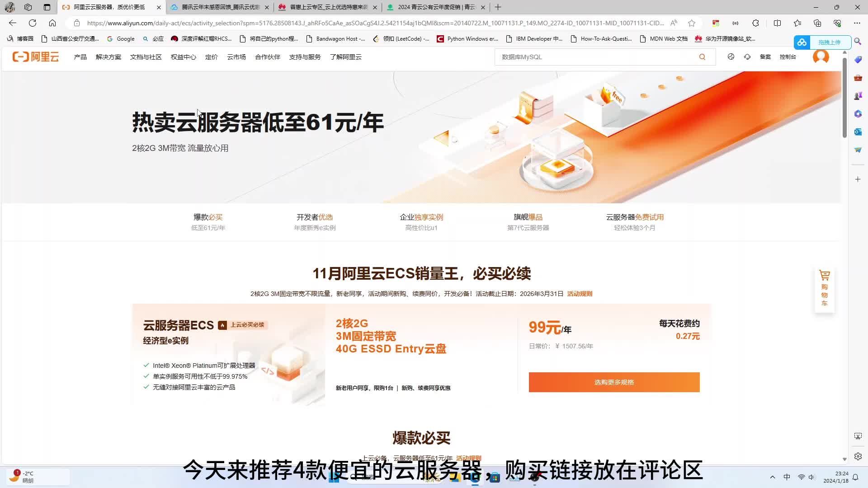Image resolution: width=868 pixels, height=488 pixels.
Task: Click the compass icon in Aliyun header
Action: coord(731,57)
